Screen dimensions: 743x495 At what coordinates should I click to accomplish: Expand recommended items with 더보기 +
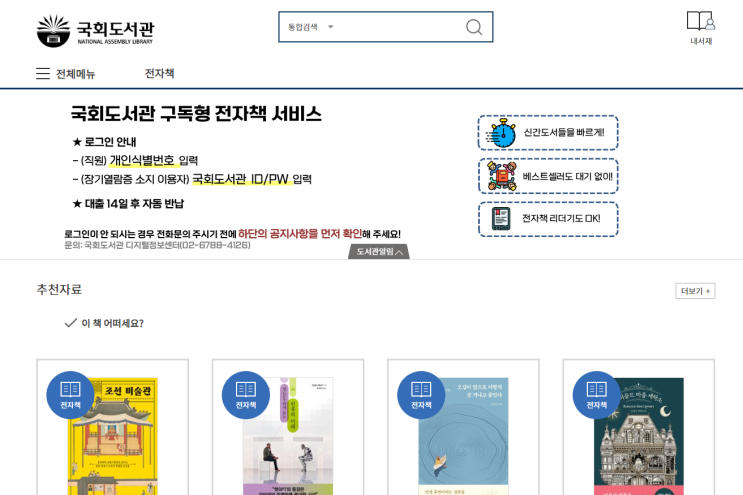[695, 291]
